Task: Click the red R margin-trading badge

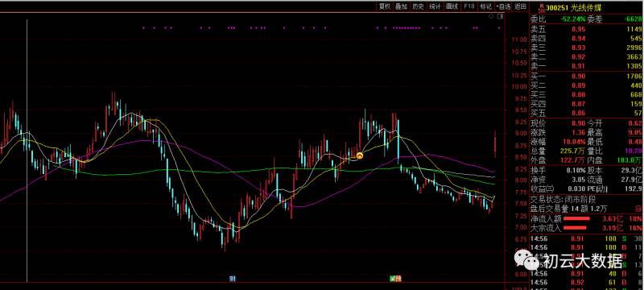Action: [x=542, y=7]
